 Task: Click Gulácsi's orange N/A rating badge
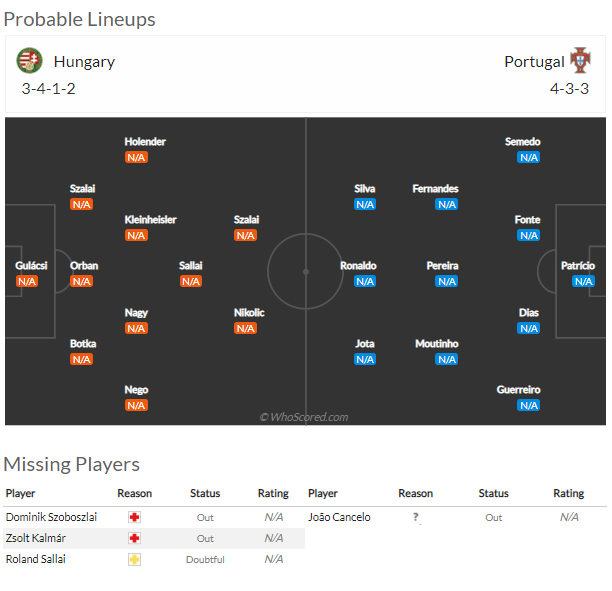[27, 281]
